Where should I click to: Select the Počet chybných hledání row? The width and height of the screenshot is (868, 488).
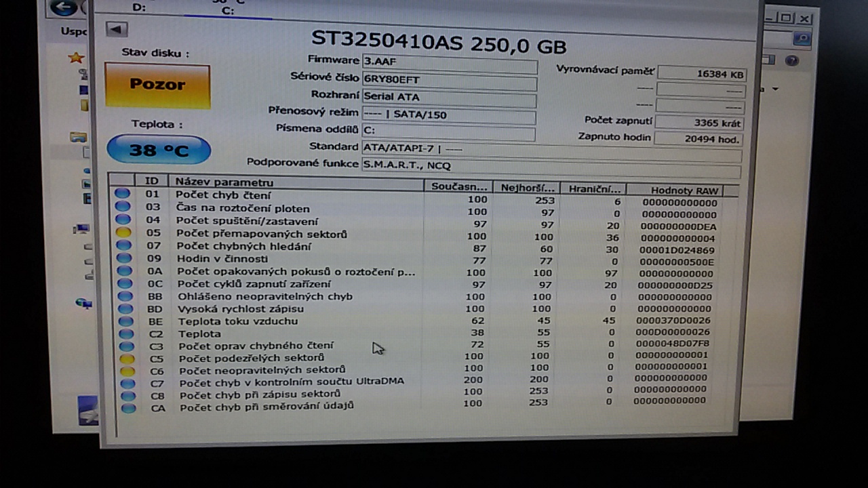coord(423,248)
